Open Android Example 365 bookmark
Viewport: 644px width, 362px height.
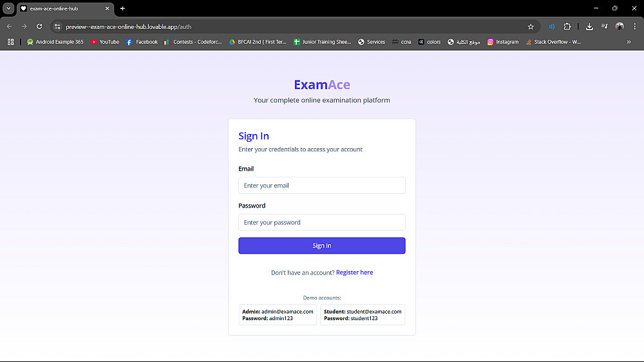55,42
